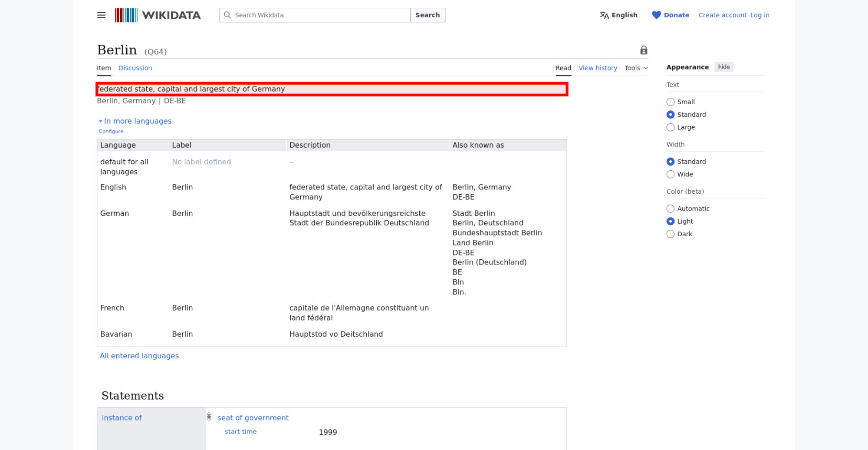Click the Wikidata barcode logo
868x450 pixels.
tap(126, 15)
